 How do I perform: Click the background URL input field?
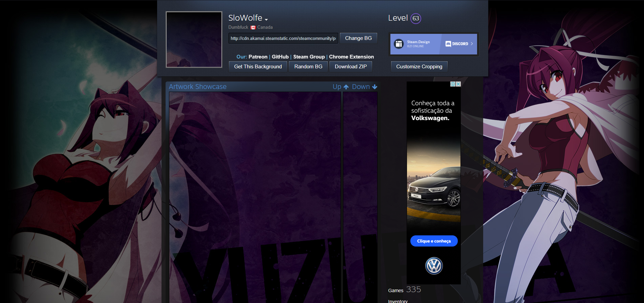(x=283, y=38)
